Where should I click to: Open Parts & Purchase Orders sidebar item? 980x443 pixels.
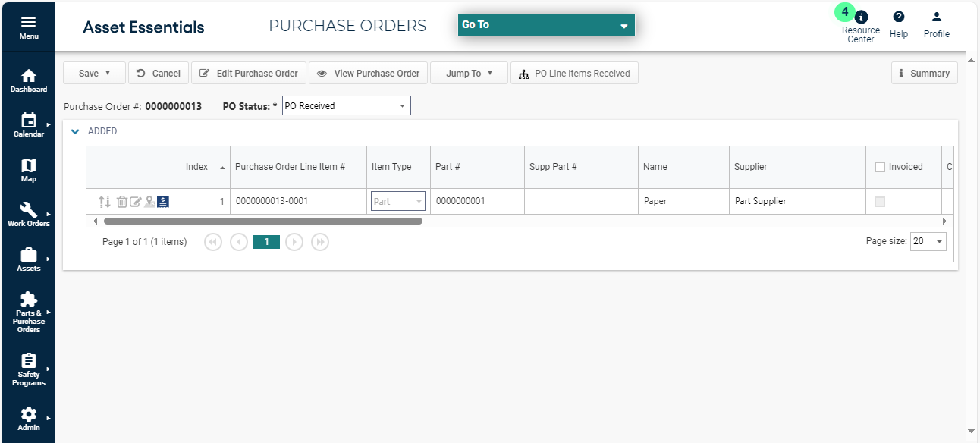[x=28, y=313]
